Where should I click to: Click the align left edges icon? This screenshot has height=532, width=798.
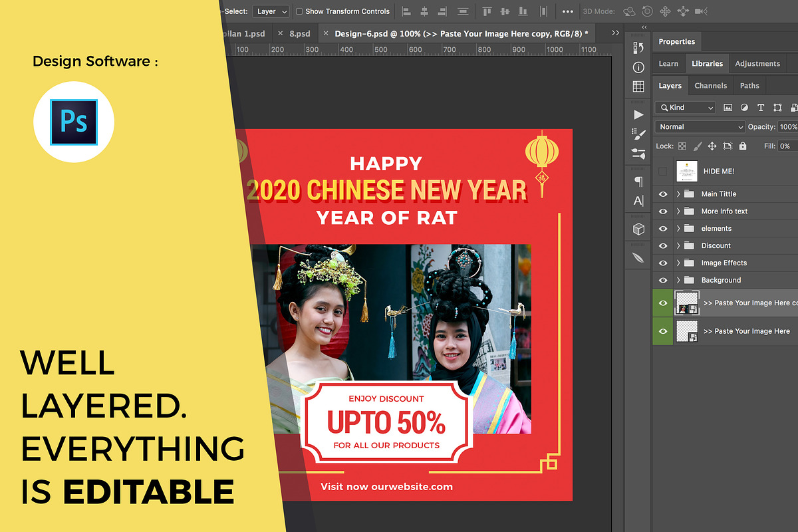[406, 11]
